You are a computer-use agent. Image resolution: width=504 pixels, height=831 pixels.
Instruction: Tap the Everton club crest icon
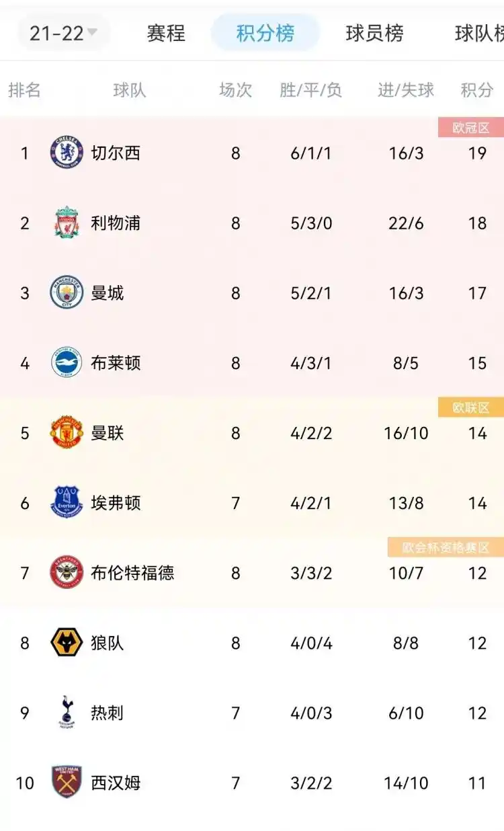click(67, 503)
